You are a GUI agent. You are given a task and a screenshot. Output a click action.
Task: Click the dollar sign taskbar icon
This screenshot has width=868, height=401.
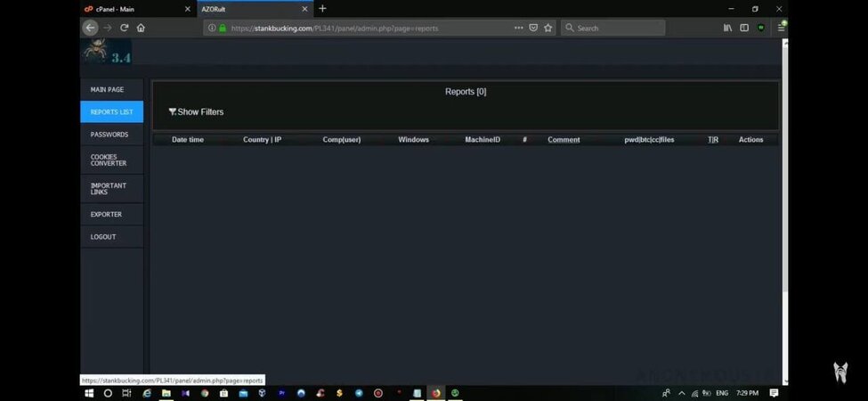click(x=339, y=393)
